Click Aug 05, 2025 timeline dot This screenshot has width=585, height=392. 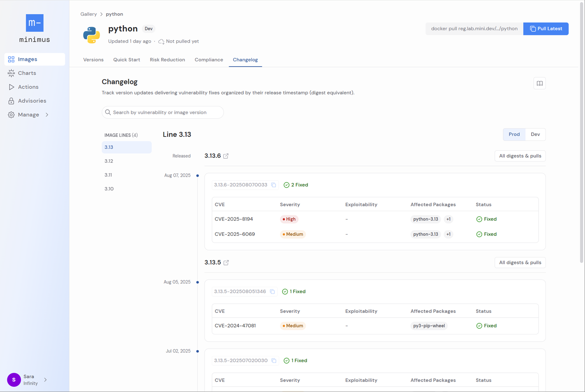pos(198,282)
